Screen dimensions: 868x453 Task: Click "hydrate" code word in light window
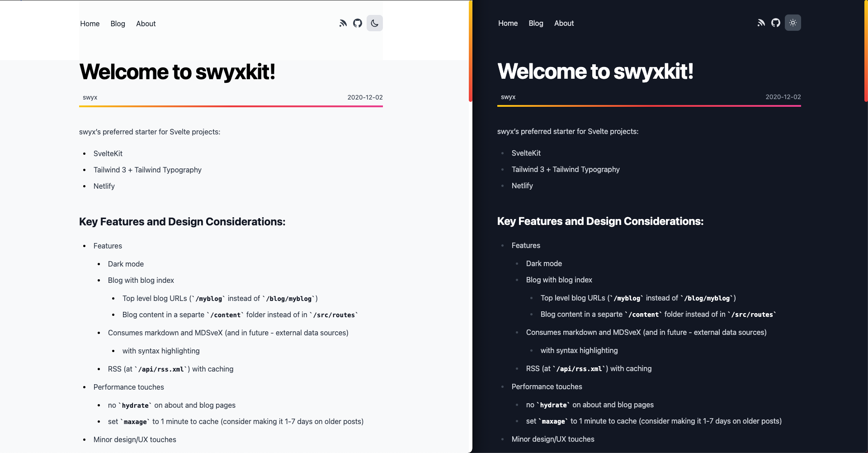[x=135, y=405]
